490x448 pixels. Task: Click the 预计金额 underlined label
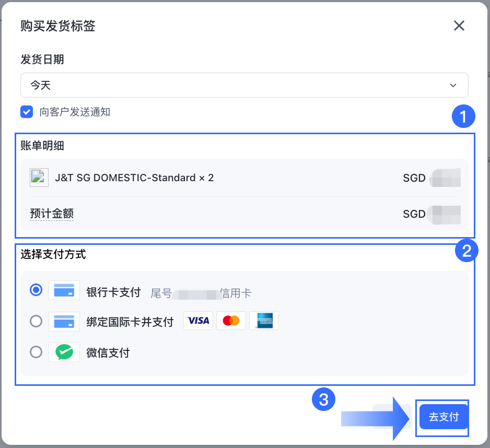(52, 214)
